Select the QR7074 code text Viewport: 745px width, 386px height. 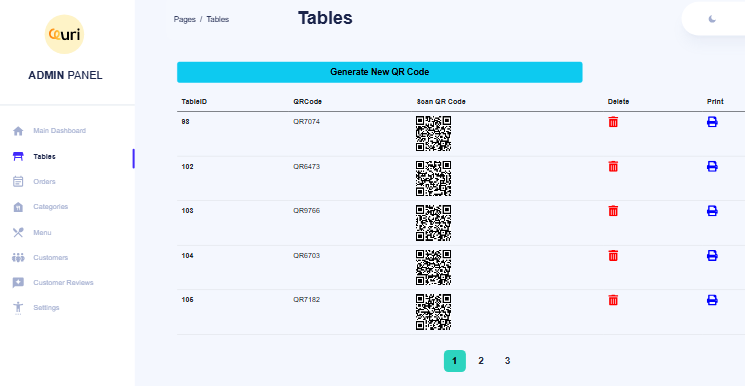pos(306,122)
